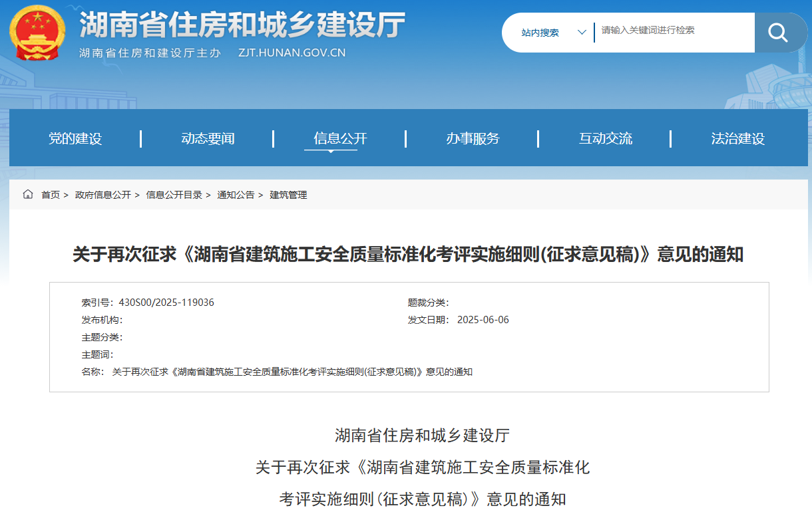This screenshot has height=516, width=812.
Task: Click the magnifier search icon button
Action: pos(777,33)
